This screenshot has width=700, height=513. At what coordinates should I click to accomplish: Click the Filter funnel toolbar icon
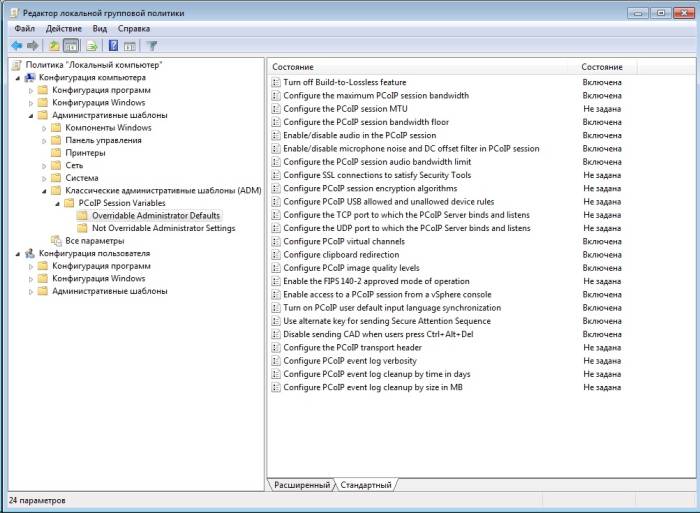pos(152,46)
